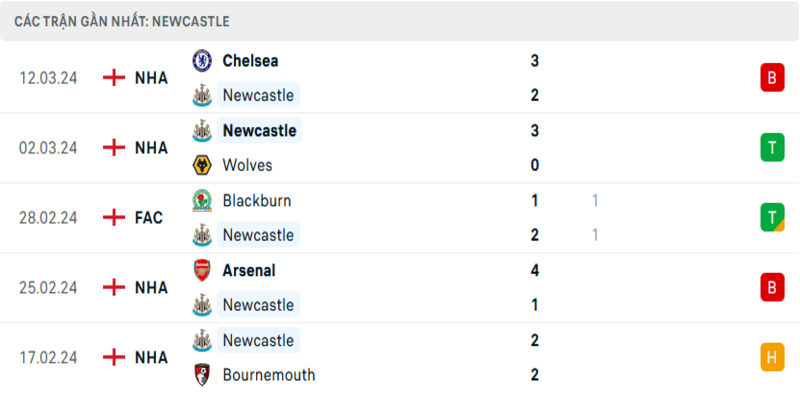The width and height of the screenshot is (800, 400).
Task: Click the Chelsea club crest icon
Action: 202,60
